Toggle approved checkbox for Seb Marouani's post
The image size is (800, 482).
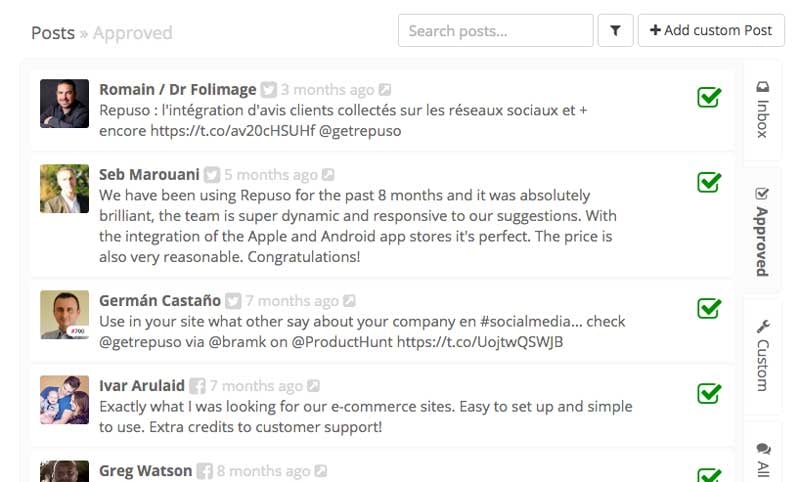[709, 182]
